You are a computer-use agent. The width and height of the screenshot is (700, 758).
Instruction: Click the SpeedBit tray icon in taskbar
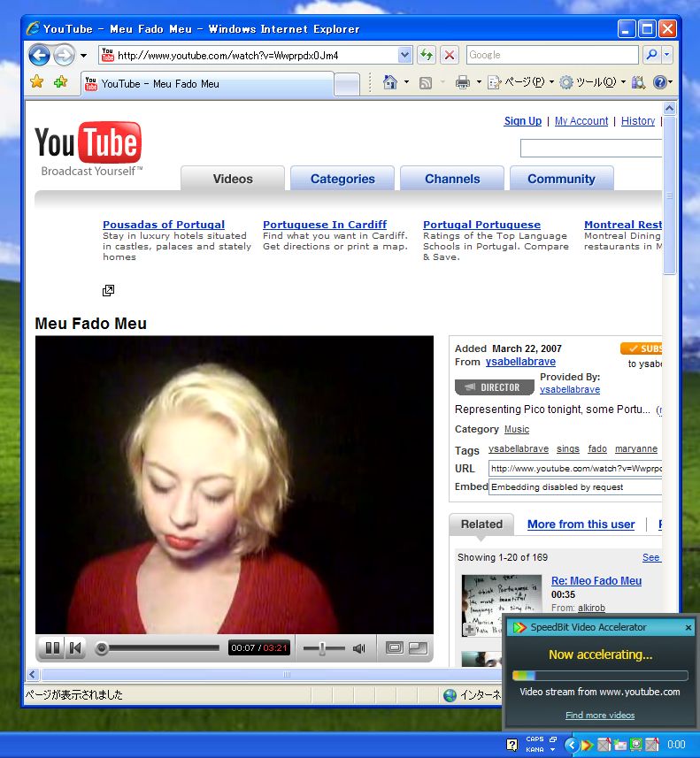(x=587, y=745)
